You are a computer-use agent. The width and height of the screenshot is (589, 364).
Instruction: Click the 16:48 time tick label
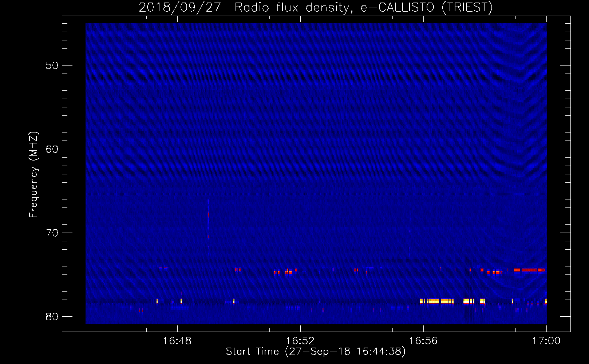(x=177, y=341)
